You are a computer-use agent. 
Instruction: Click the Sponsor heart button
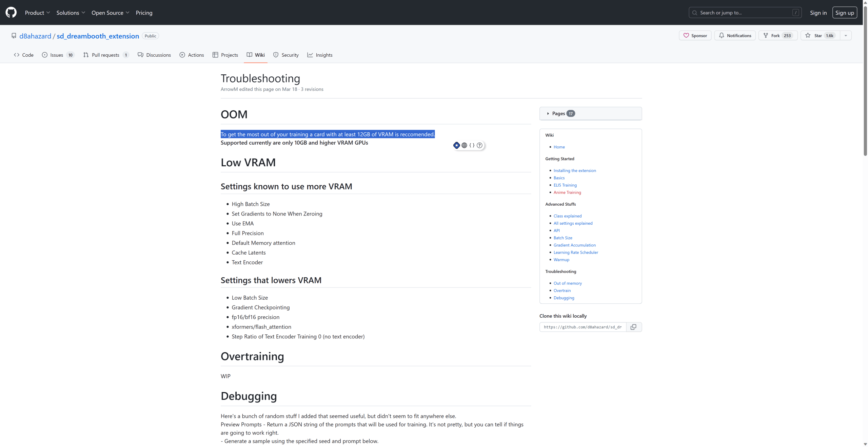695,36
